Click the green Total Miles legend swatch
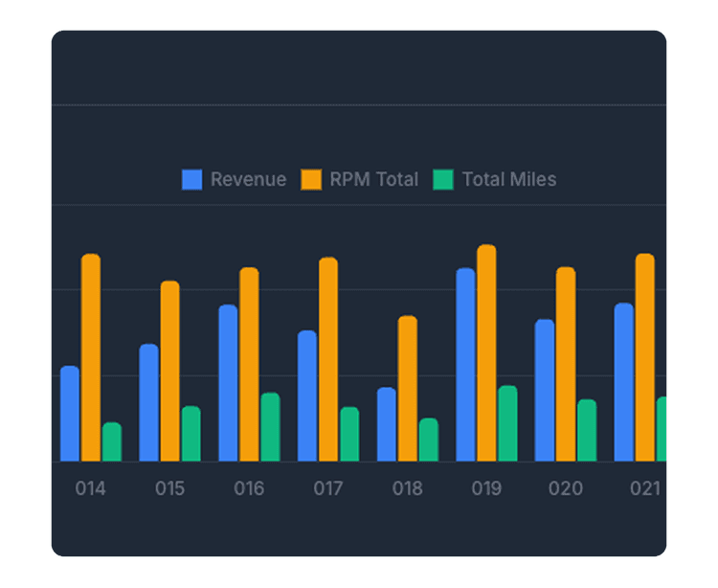Image resolution: width=718 pixels, height=588 pixels. pos(442,179)
